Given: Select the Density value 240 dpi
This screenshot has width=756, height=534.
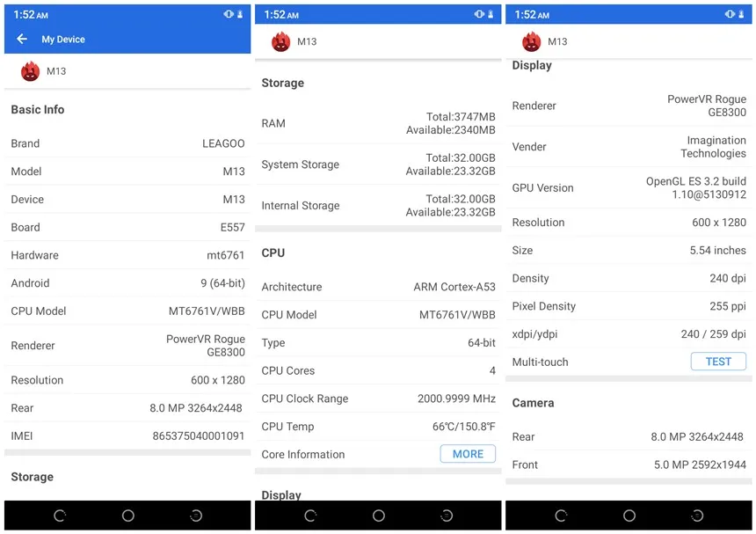Looking at the screenshot, I should click(x=728, y=278).
